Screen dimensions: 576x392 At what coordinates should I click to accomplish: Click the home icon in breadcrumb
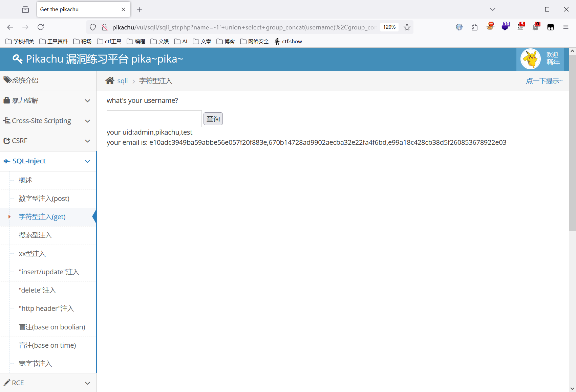[110, 81]
